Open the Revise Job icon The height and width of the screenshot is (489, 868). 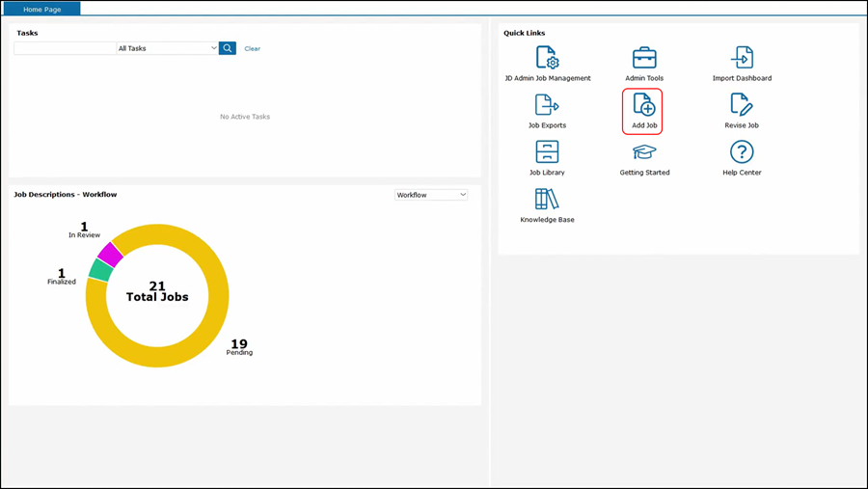[x=741, y=105]
